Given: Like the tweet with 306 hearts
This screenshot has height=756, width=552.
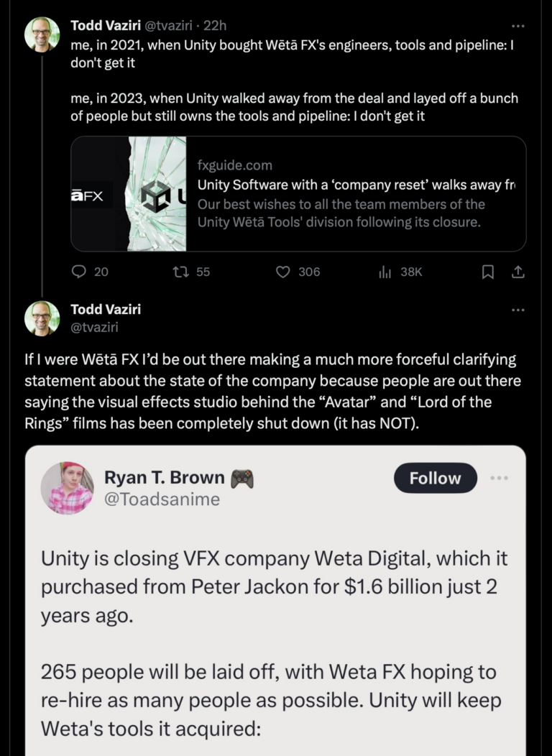Looking at the screenshot, I should pos(282,272).
